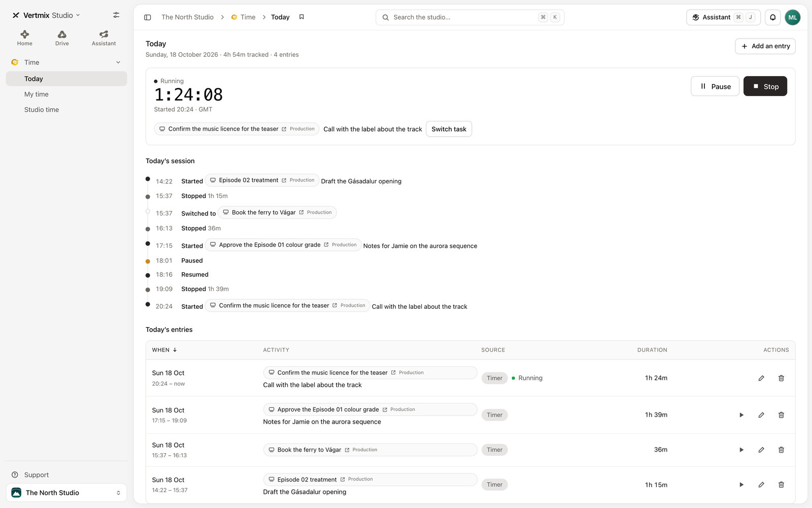Bookmark the Today page
The width and height of the screenshot is (812, 508).
(301, 17)
